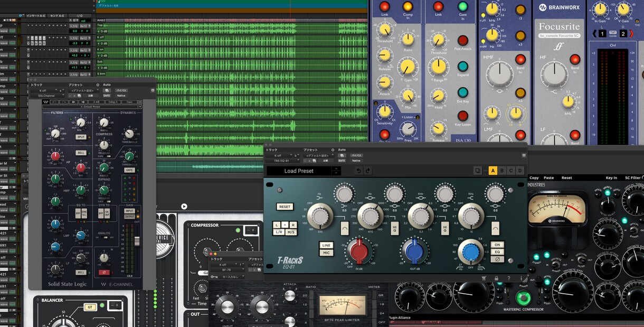Select preset slot D in T-RackS
644x327 pixels.
[x=520, y=171]
